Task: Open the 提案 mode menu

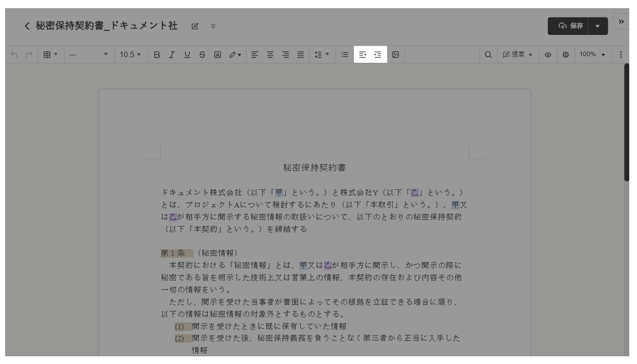Action: point(518,54)
